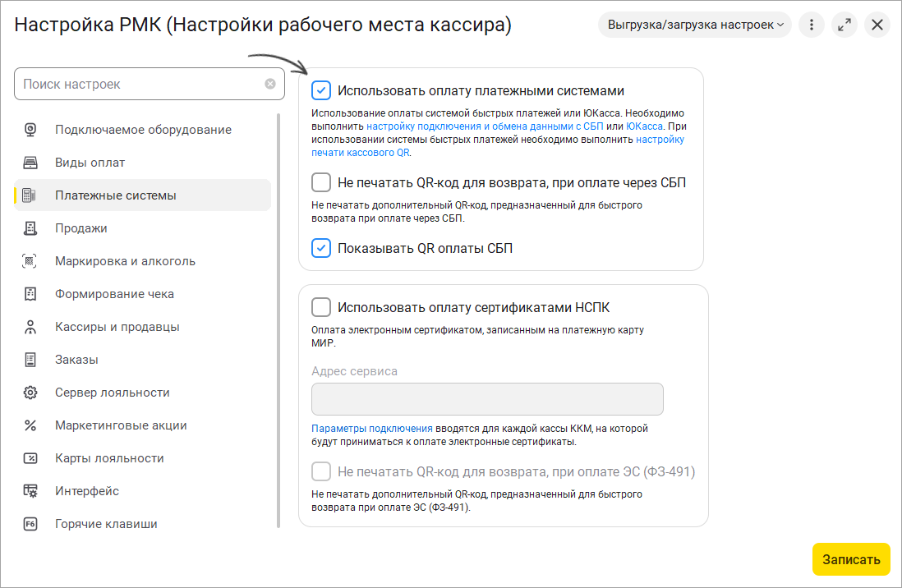Click the "Поиск настроек" search field

pos(140,84)
